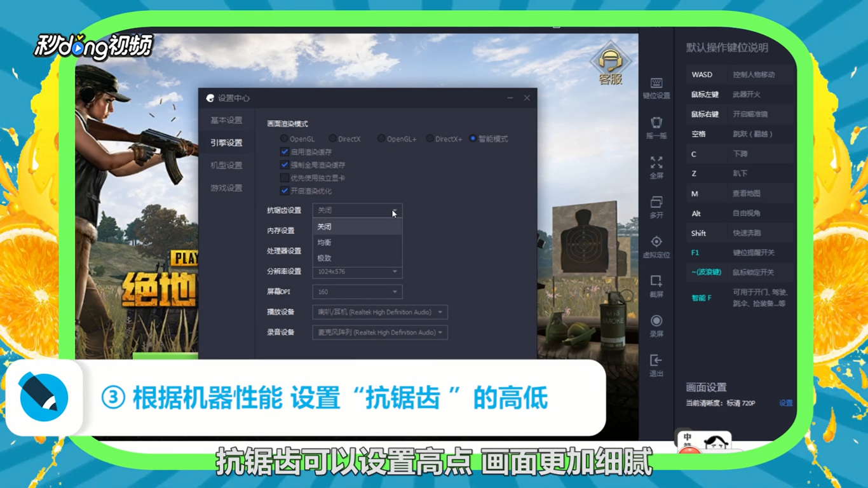868x488 pixels.
Task: Switch to 基本设置 tab
Action: pyautogui.click(x=227, y=120)
